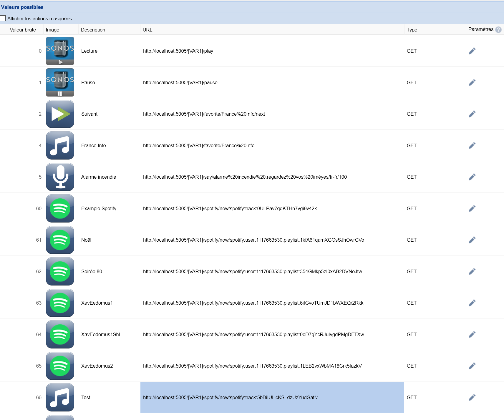Edit parameters of the Soirée 80 row
Screen dimensions: 504x420
click(x=472, y=271)
